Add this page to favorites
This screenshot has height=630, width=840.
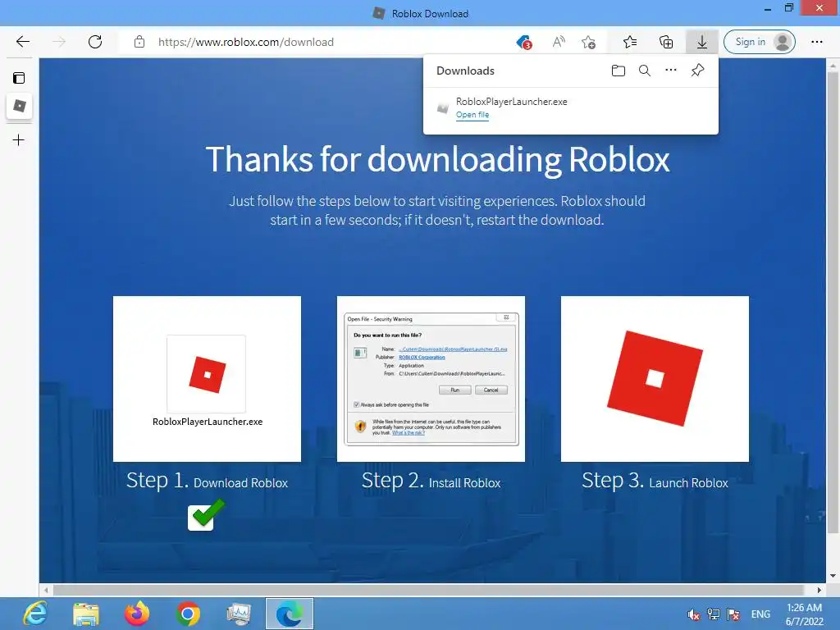(588, 42)
